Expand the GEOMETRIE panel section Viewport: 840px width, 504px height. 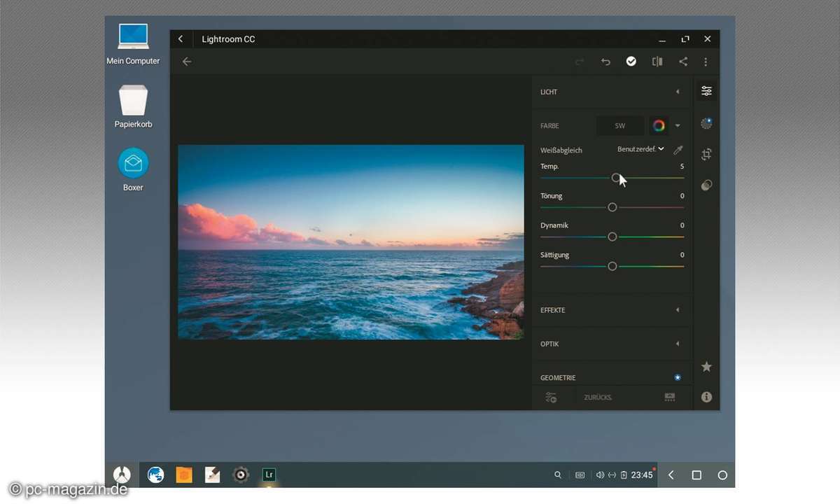click(612, 377)
